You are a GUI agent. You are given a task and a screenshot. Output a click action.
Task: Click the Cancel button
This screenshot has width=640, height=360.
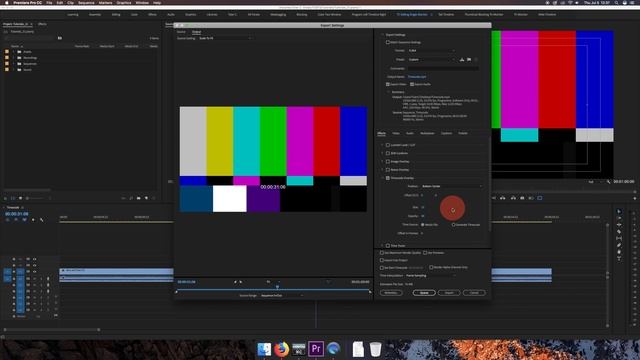[x=474, y=293]
